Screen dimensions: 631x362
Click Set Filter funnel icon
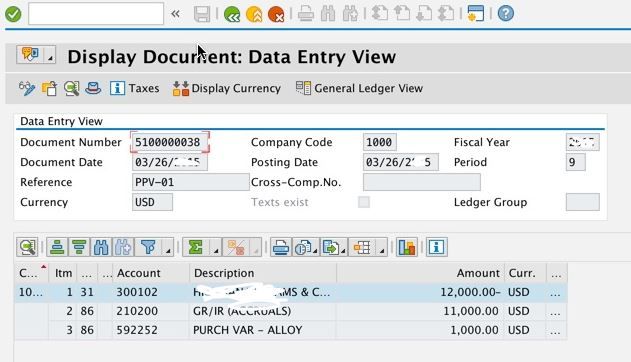pos(148,247)
